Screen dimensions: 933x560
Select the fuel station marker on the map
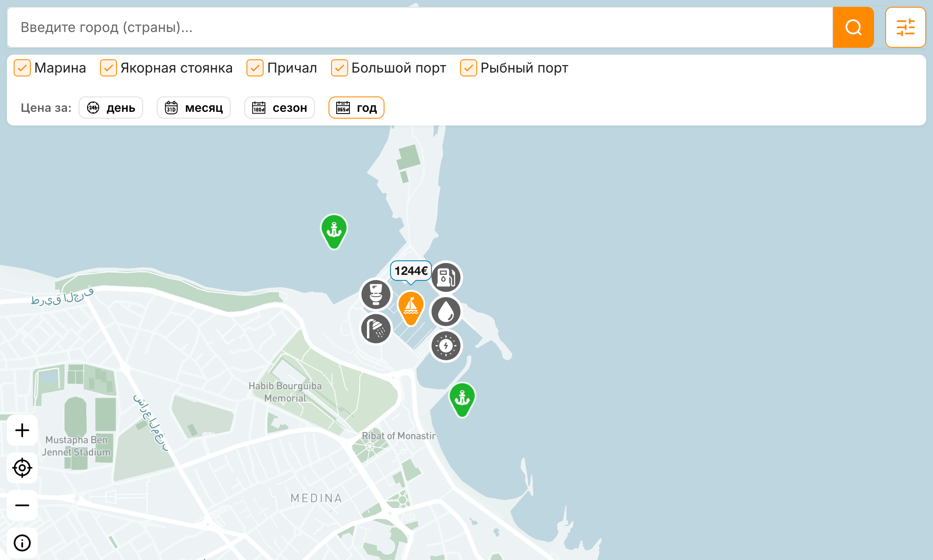click(x=446, y=277)
